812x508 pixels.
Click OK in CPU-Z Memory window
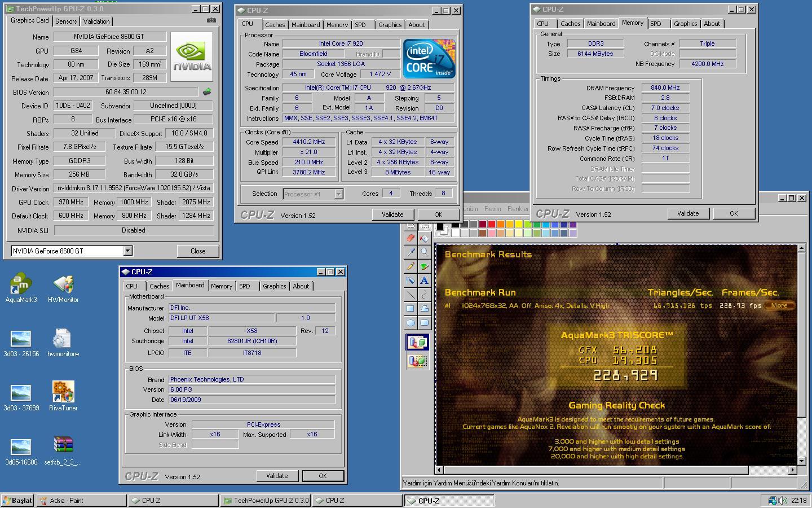[x=734, y=213]
